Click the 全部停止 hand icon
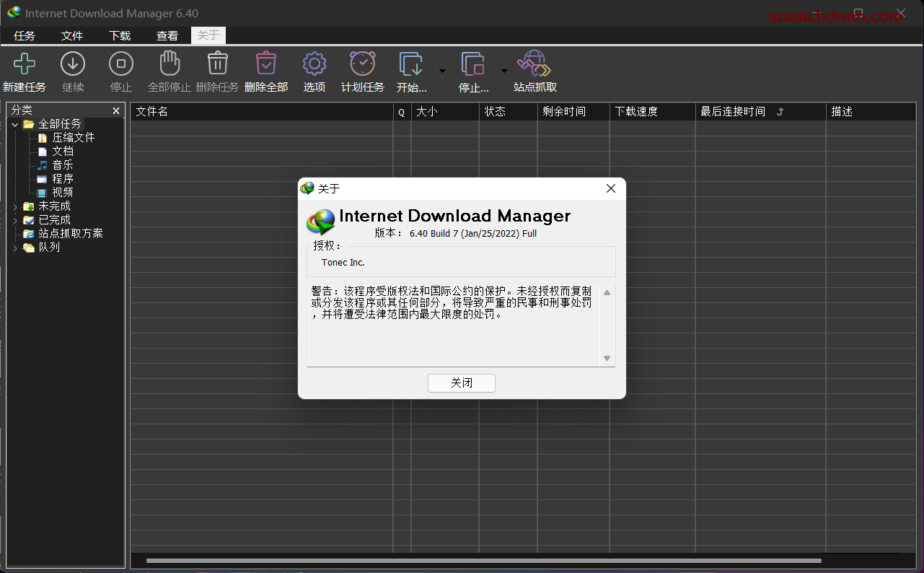The image size is (924, 573). click(170, 64)
